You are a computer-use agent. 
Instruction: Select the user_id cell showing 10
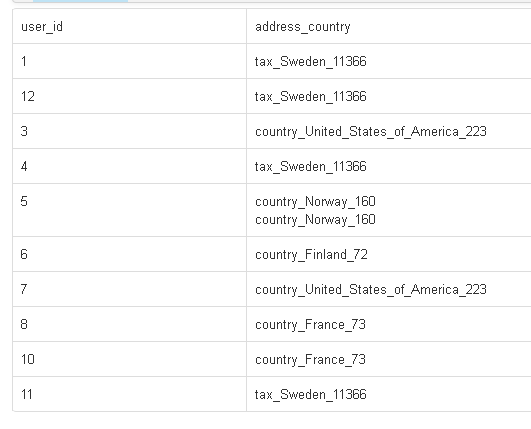(129, 359)
